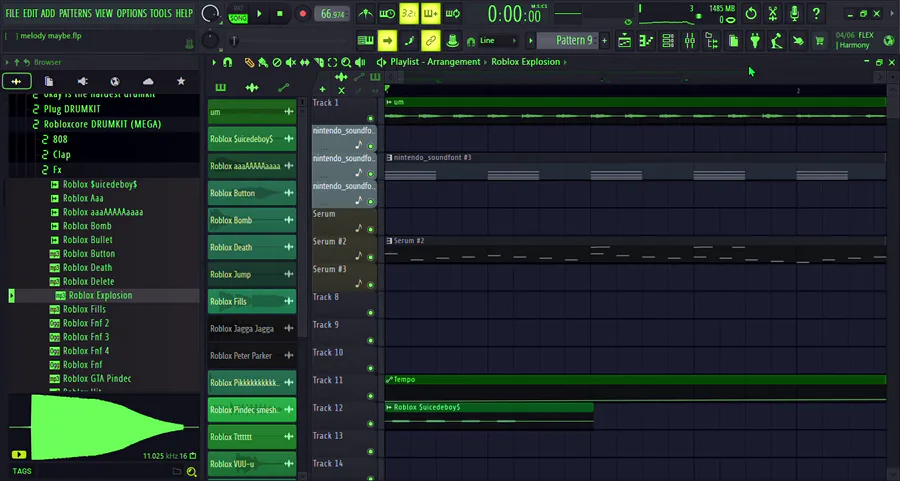The width and height of the screenshot is (900, 481).
Task: Show audio clips in the picker panel
Action: [252, 87]
